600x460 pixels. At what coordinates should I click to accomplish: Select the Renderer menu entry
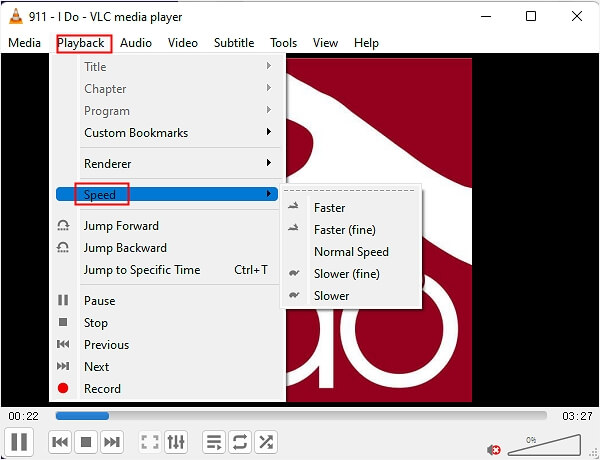coord(167,163)
